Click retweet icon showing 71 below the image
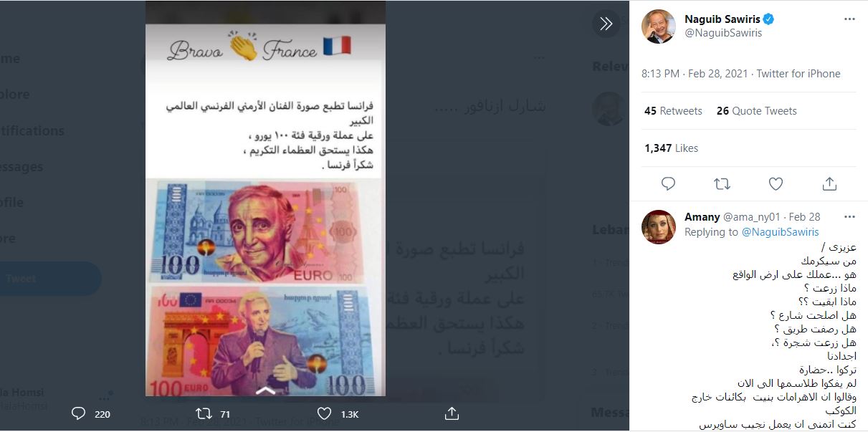 pyautogui.click(x=213, y=413)
